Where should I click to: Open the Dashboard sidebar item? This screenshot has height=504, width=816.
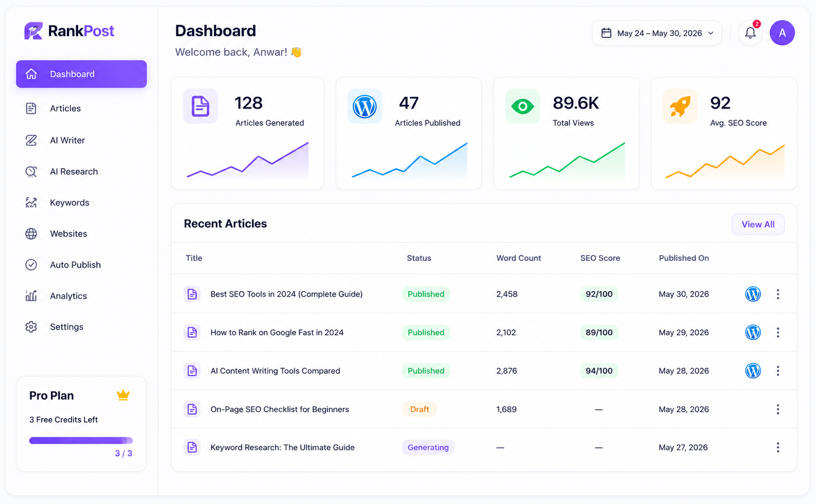click(x=81, y=74)
